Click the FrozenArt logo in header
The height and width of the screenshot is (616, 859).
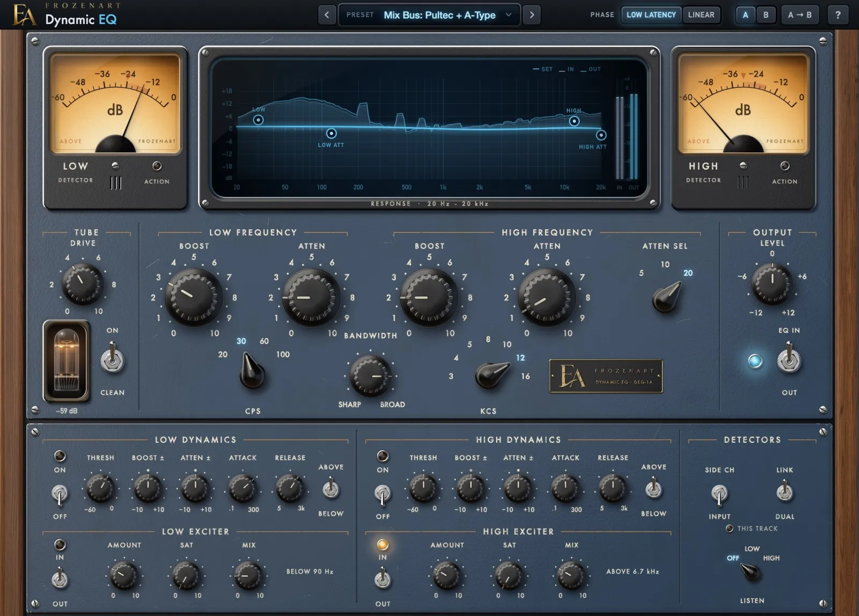[x=24, y=15]
